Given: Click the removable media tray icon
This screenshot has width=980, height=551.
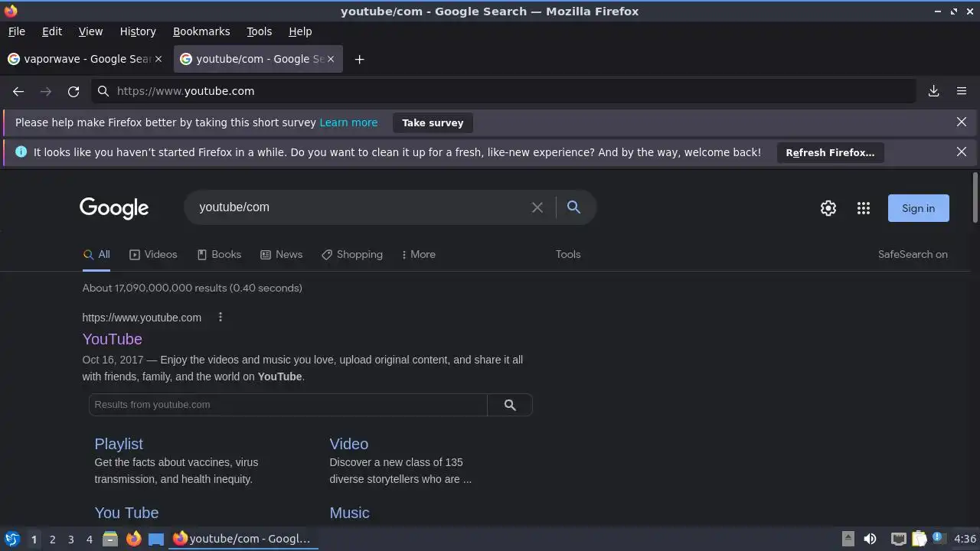Looking at the screenshot, I should (x=848, y=539).
